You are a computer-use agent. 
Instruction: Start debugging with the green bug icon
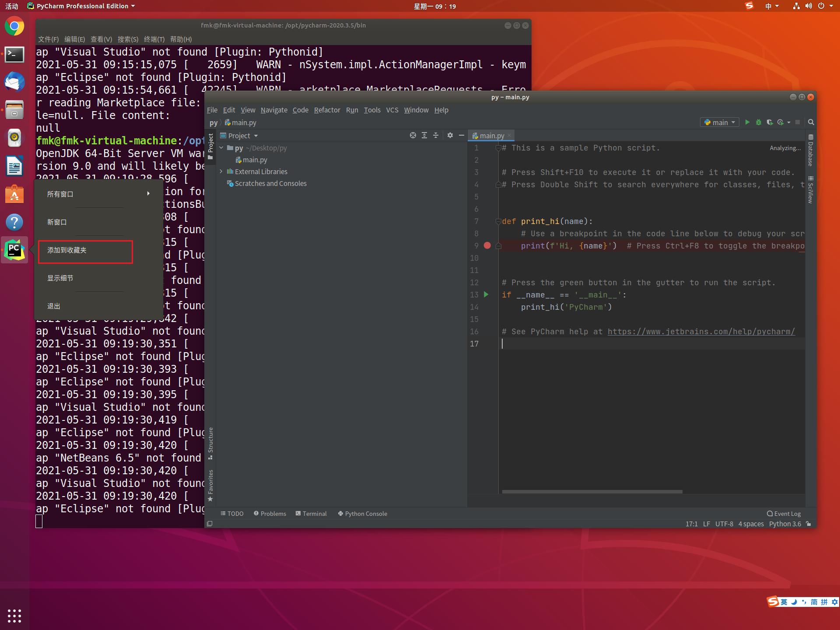(x=759, y=122)
